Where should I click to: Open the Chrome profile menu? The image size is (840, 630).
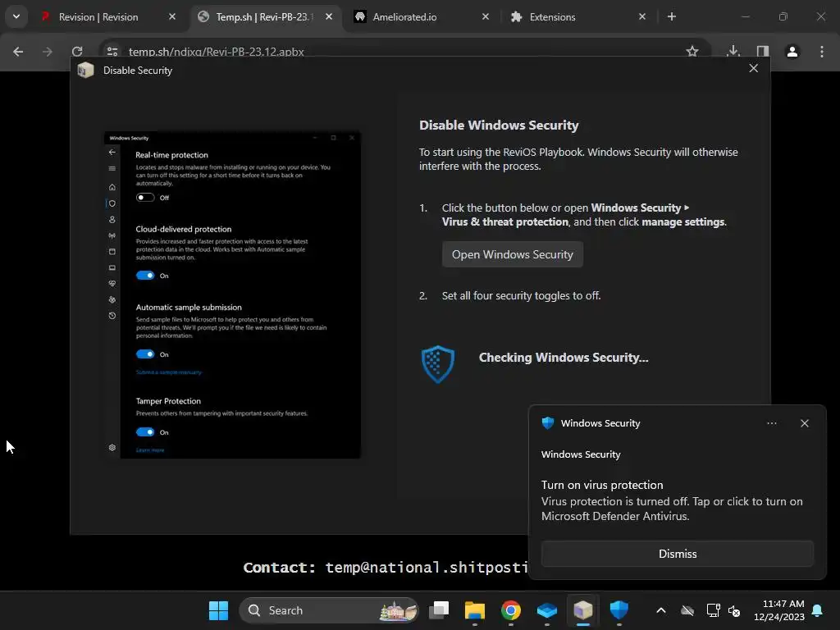coord(792,52)
